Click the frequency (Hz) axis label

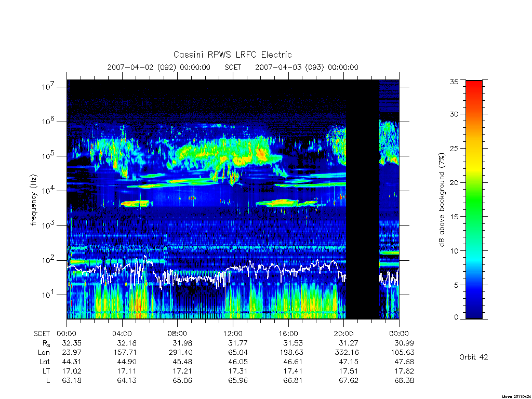point(34,200)
